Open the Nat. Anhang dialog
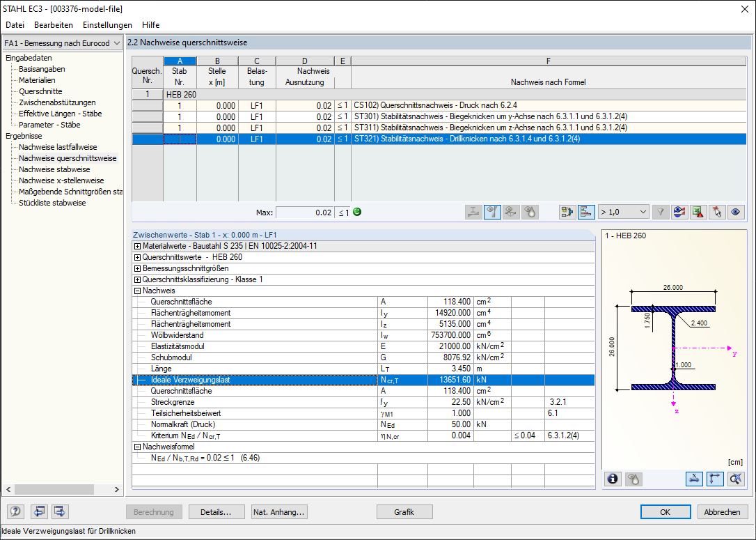 [x=278, y=511]
